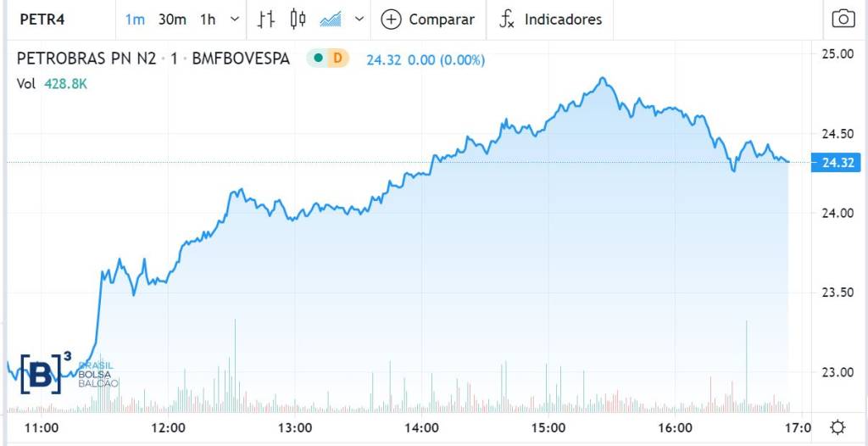
Task: Click the fx Indicadores icon
Action: 507,19
